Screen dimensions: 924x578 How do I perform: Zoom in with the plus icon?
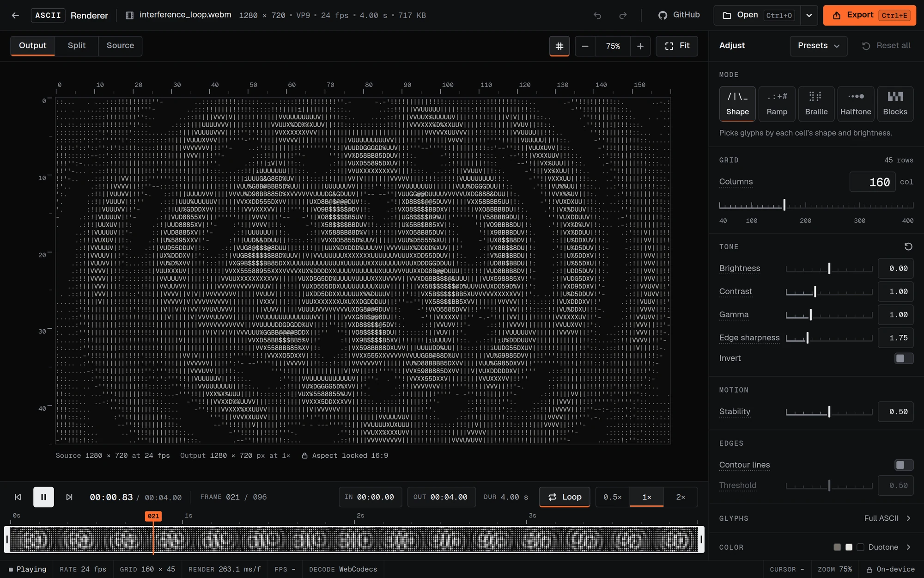pyautogui.click(x=640, y=46)
